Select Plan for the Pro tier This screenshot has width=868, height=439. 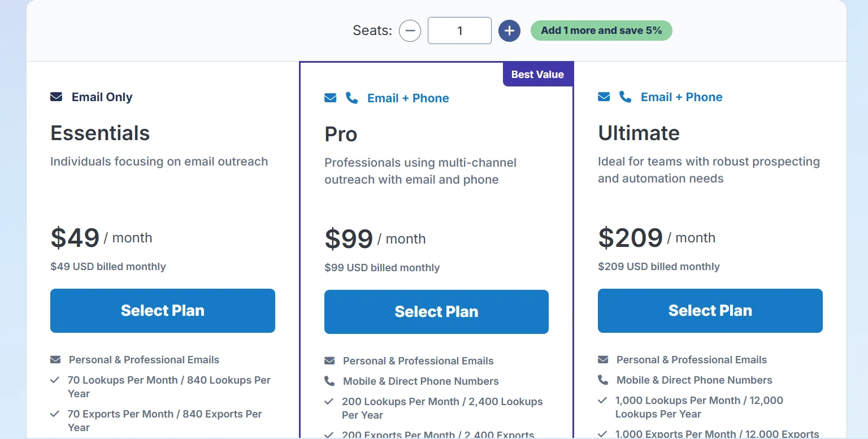coord(436,312)
